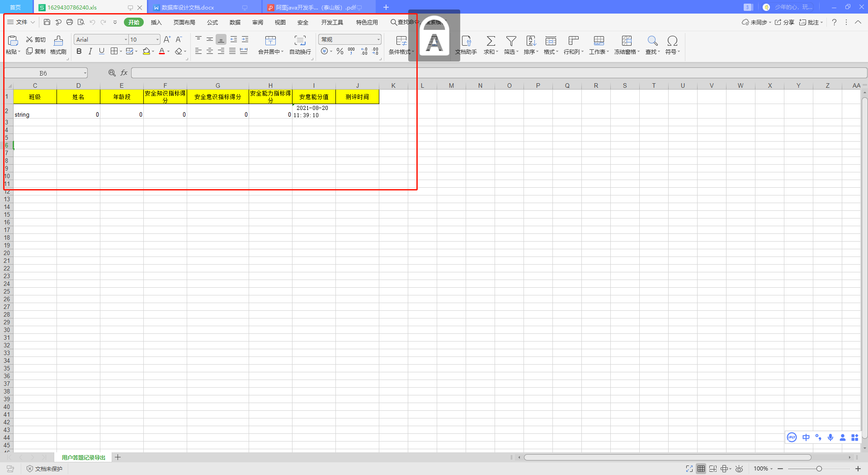
Task: Click the Freeze Panes (冻结窗格) icon
Action: 627,41
